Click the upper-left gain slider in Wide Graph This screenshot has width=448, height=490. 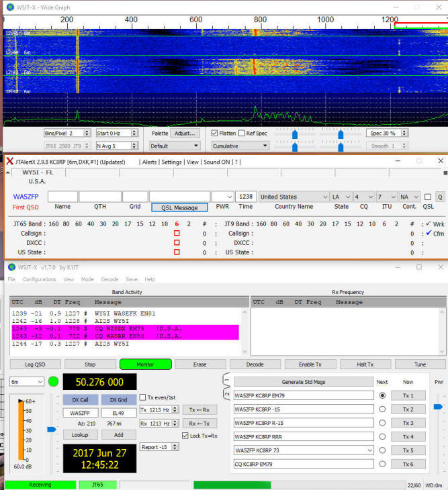[x=295, y=134]
